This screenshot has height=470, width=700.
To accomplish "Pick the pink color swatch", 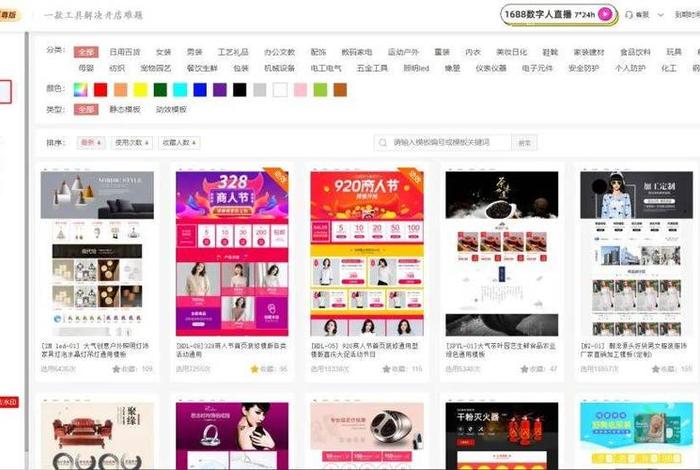I will click(300, 90).
